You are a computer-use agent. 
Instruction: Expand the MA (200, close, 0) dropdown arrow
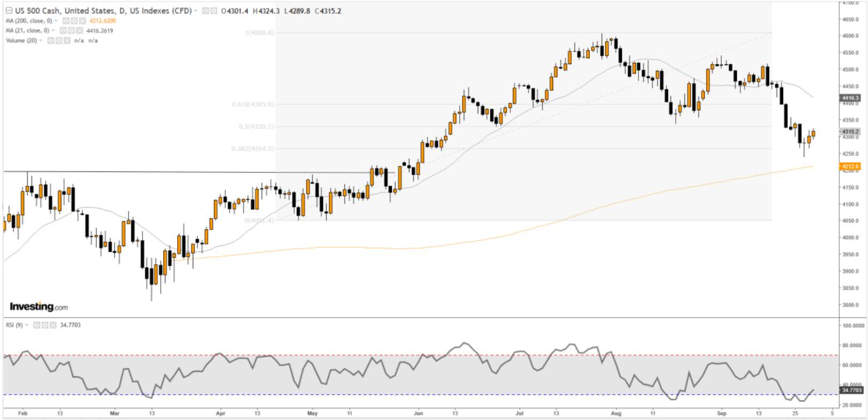pyautogui.click(x=56, y=21)
